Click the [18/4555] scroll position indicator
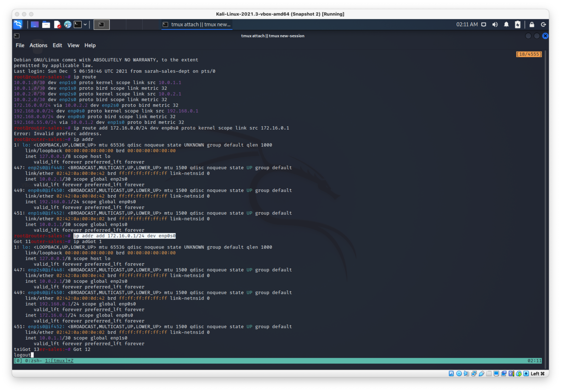 pos(529,54)
